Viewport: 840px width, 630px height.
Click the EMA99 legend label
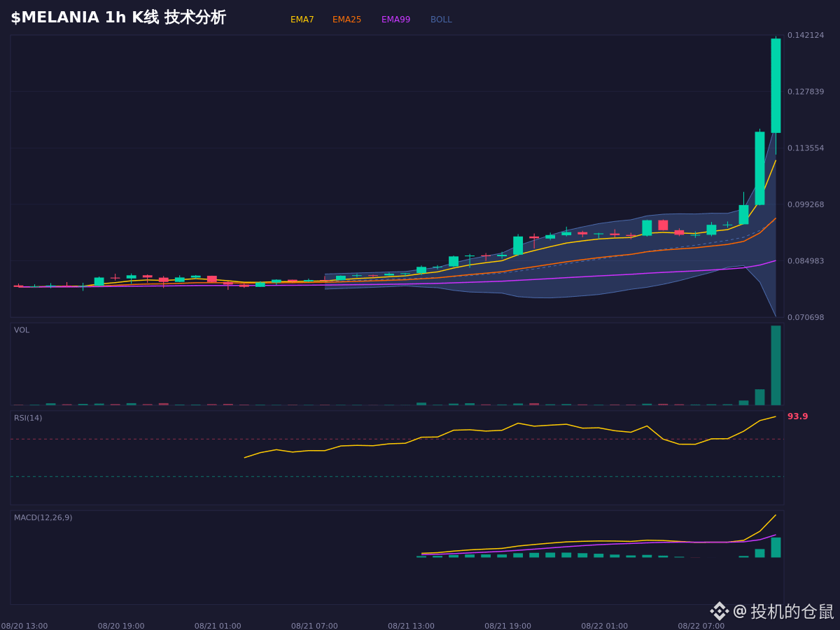click(395, 20)
